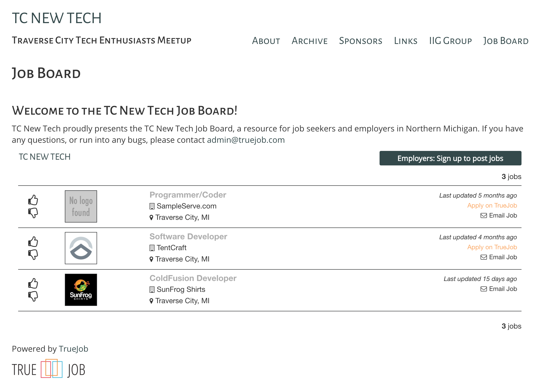Viewport: 541px width, 392px height.
Task: Click the Job Board page heading
Action: [x=46, y=73]
